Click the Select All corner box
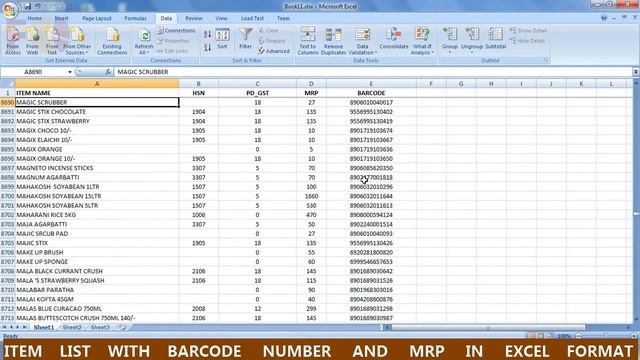This screenshot has width=640, height=360. coord(7,84)
